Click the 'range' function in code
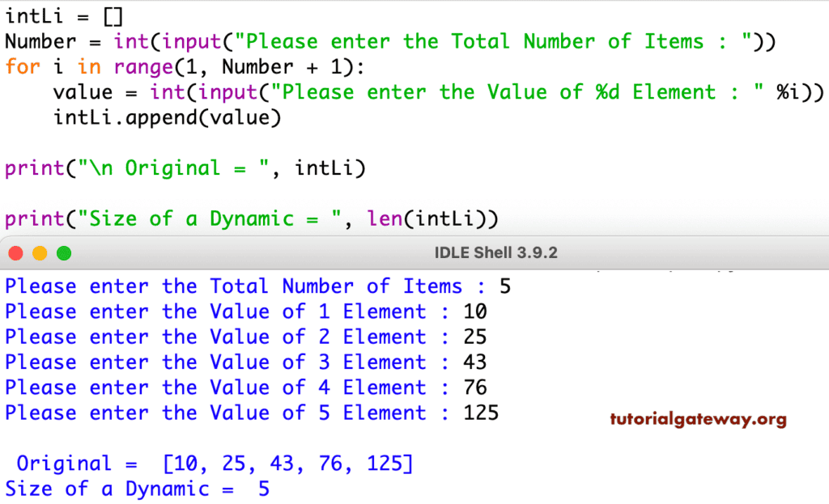The height and width of the screenshot is (504, 829). pos(143,67)
